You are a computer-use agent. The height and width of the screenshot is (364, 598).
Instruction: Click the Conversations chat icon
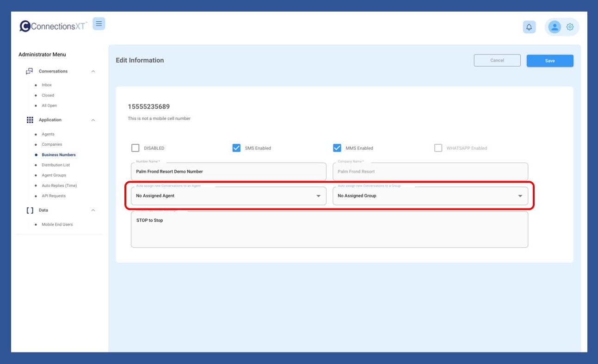tap(30, 71)
